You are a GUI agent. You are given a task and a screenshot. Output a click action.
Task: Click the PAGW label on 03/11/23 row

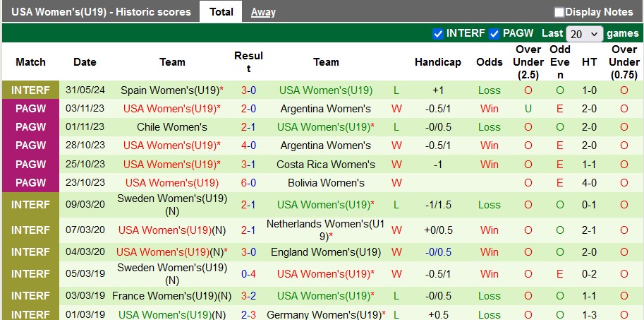(30, 109)
